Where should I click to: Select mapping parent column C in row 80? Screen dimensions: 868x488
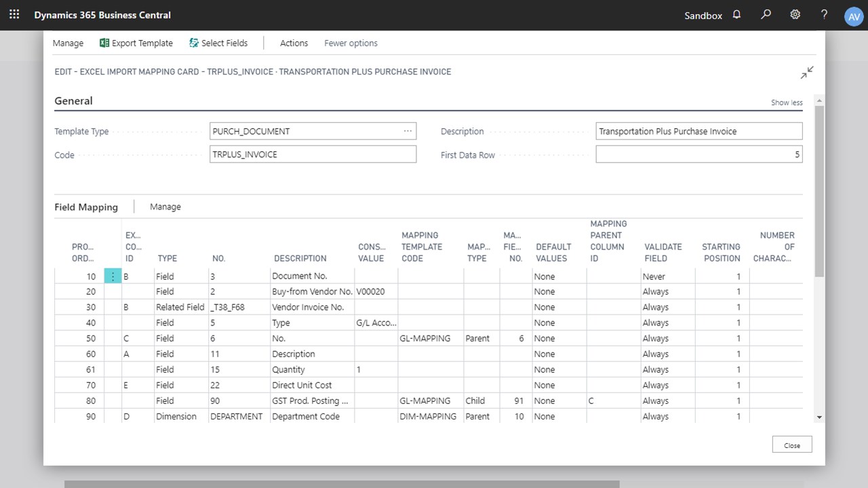(613, 401)
